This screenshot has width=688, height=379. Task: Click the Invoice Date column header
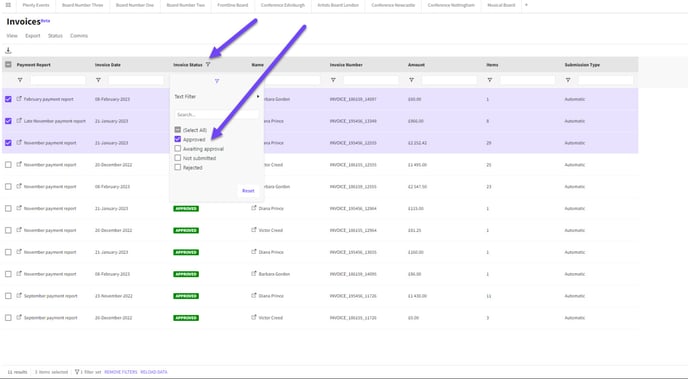(x=108, y=64)
